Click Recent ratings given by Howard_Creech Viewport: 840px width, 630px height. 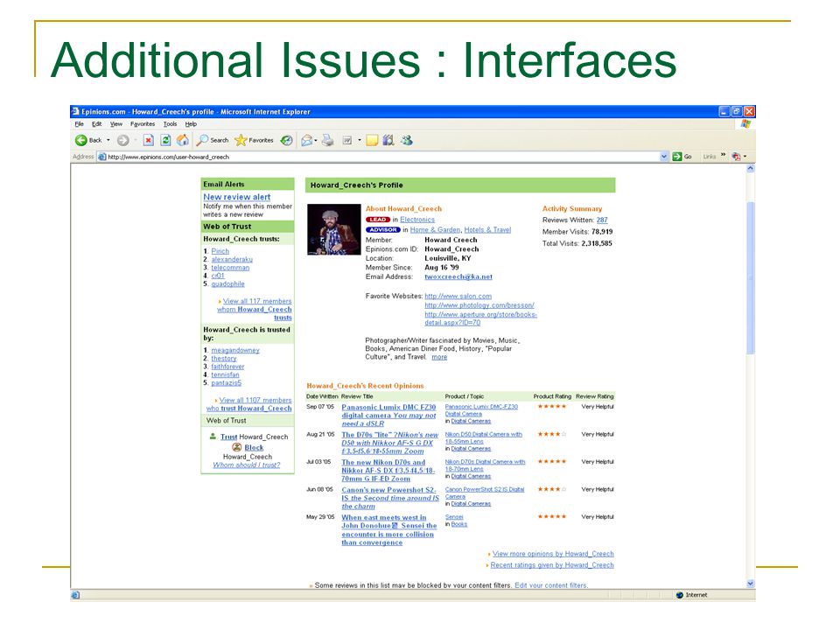(552, 565)
